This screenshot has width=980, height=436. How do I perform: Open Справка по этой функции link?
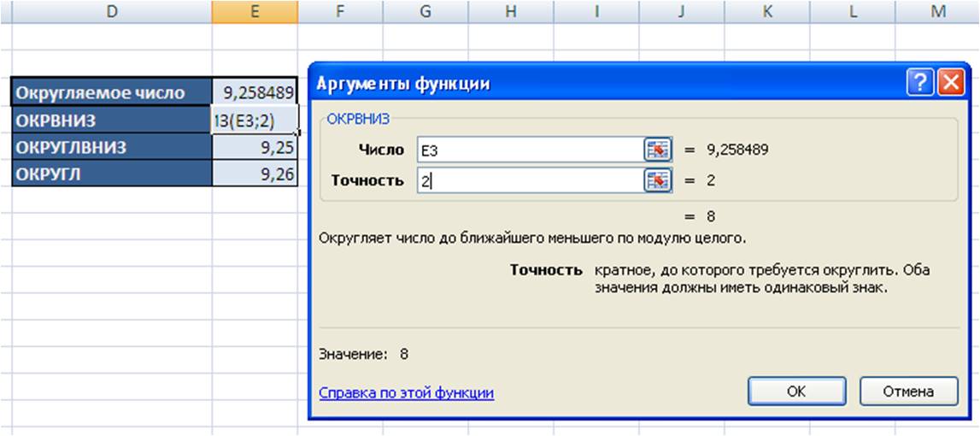pos(406,393)
